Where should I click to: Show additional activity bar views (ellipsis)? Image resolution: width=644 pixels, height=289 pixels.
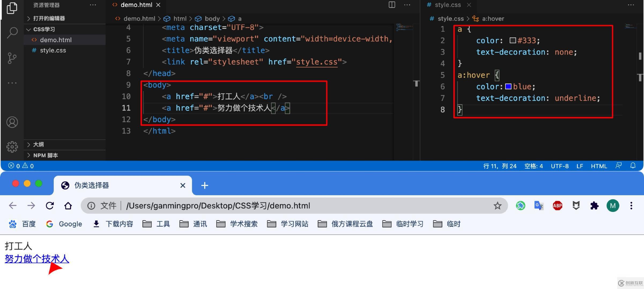12,83
